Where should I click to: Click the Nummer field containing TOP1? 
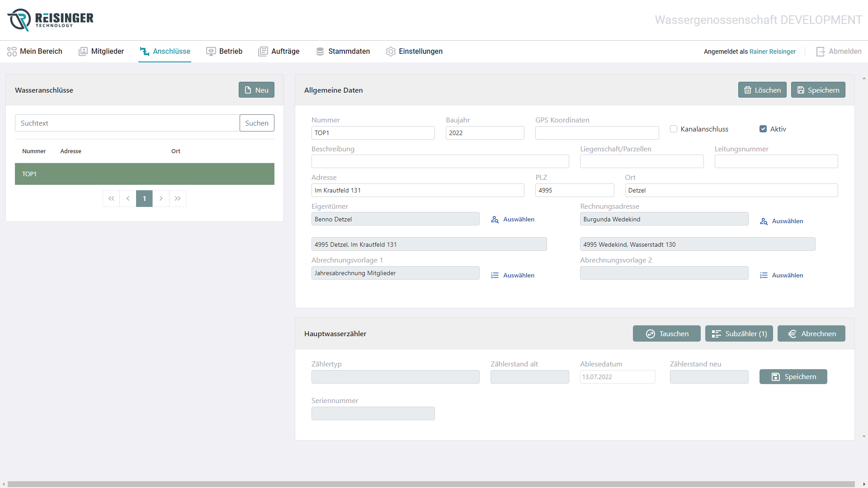(x=373, y=133)
